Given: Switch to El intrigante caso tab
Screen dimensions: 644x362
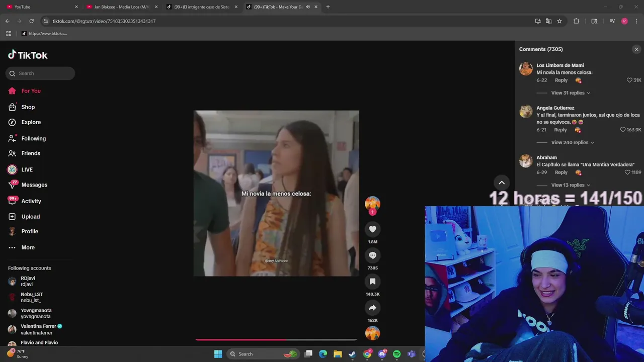Looking at the screenshot, I should pyautogui.click(x=201, y=7).
